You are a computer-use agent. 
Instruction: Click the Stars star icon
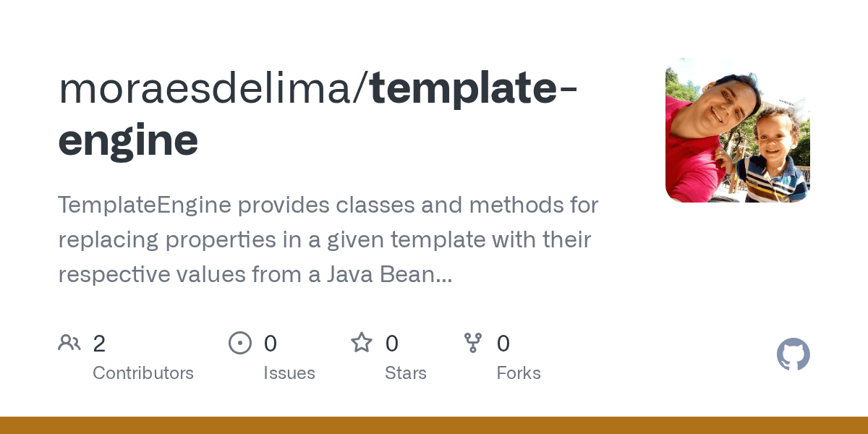(362, 342)
